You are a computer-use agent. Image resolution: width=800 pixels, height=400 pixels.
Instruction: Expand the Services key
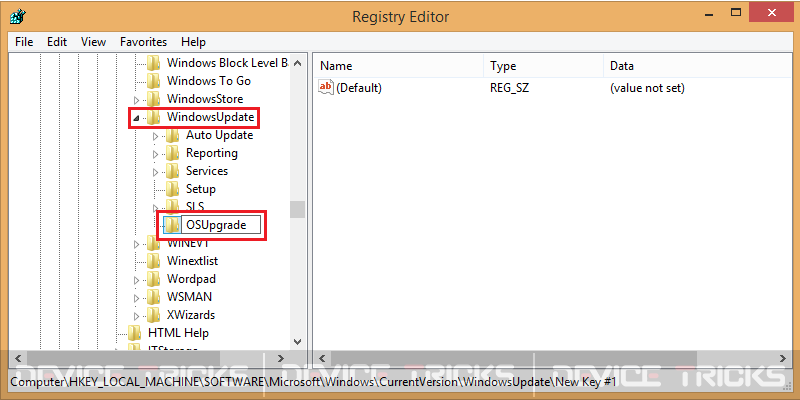(156, 172)
